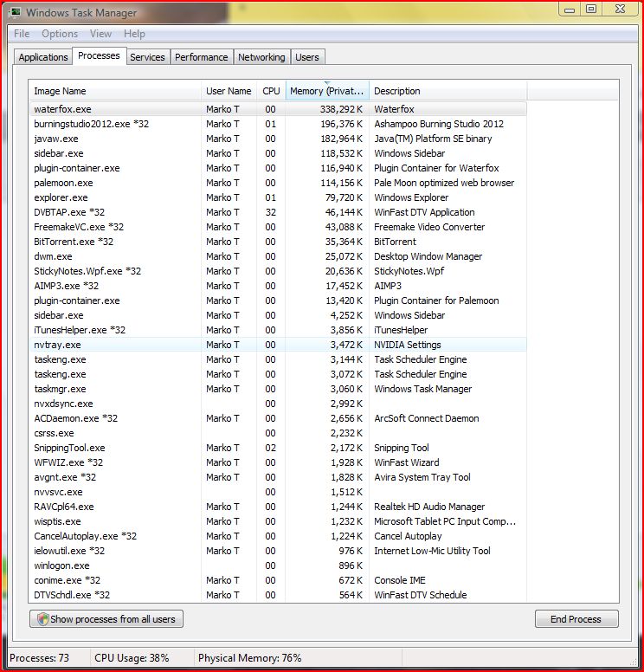Switch to the Applications tab

point(43,57)
